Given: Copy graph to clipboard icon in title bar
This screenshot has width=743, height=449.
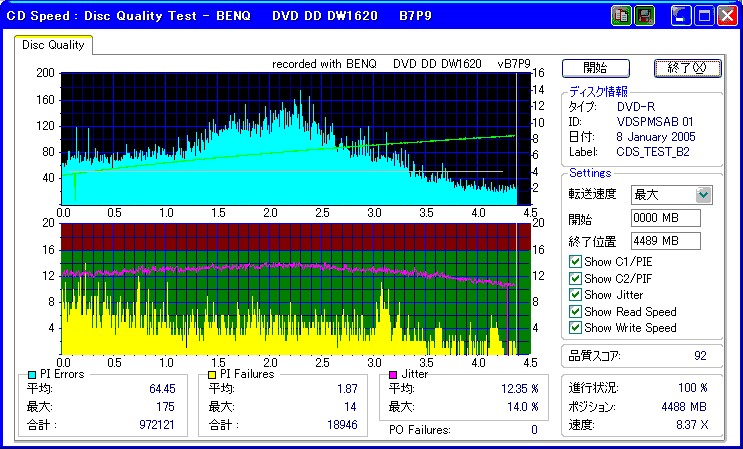Looking at the screenshot, I should tap(621, 16).
